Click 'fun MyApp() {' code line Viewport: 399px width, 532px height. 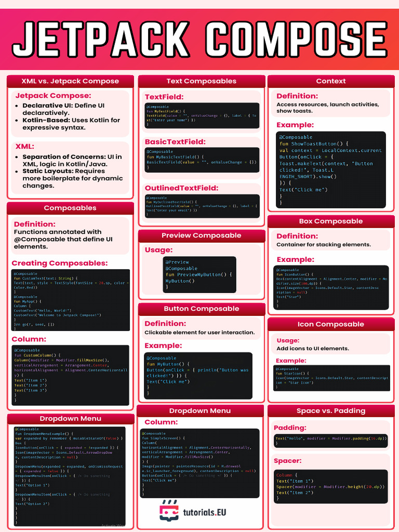pos(28,301)
